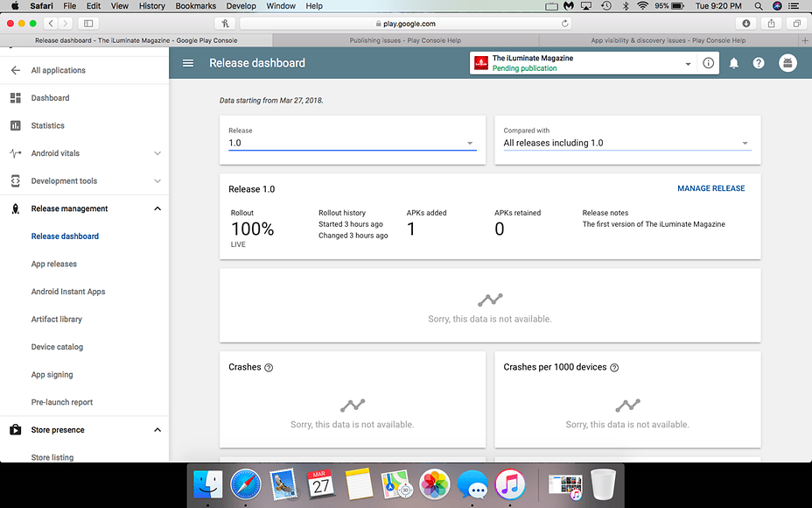812x508 pixels.
Task: Click the Wi-Fi status icon
Action: 642,6
